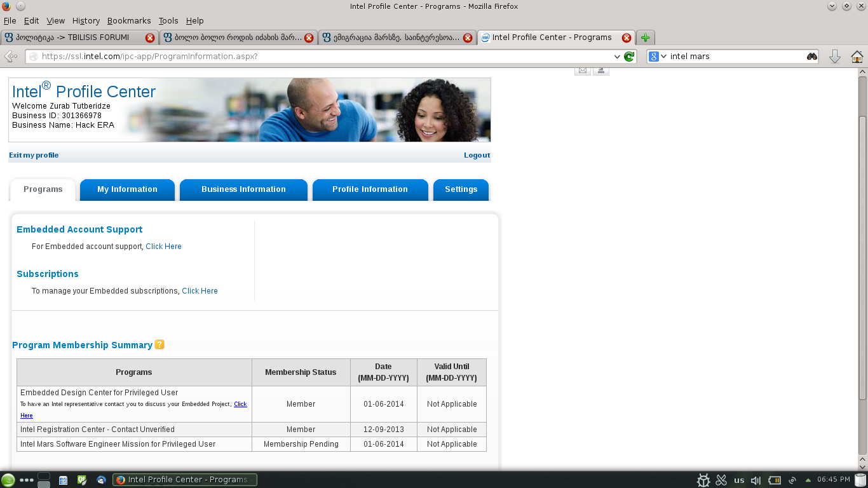This screenshot has width=868, height=488.
Task: Open the Thunderbird mail icon in the taskbar
Action: click(x=102, y=480)
